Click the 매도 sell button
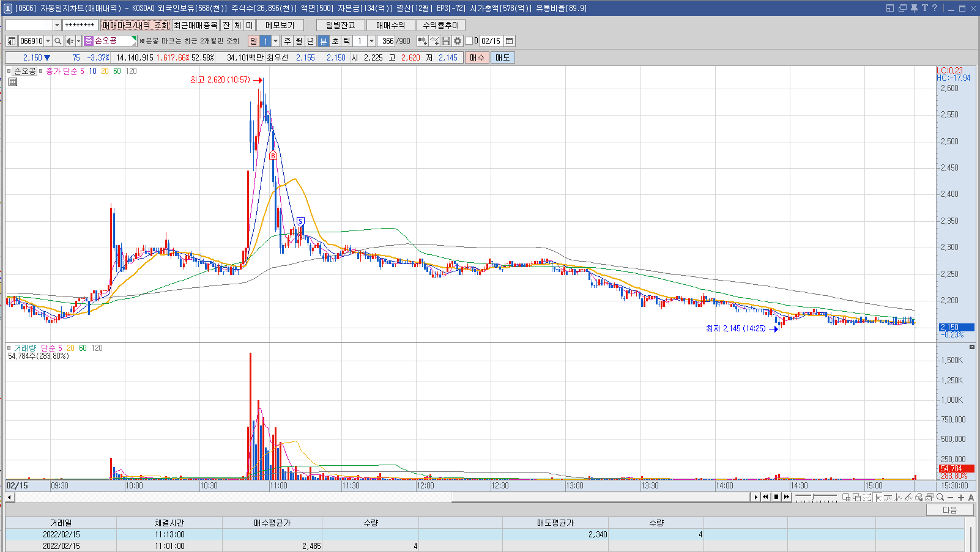Image resolution: width=980 pixels, height=552 pixels. point(503,57)
